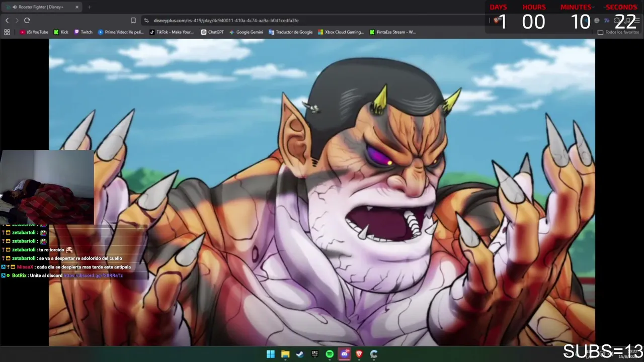Open the TikTok bookmark

pos(172,32)
